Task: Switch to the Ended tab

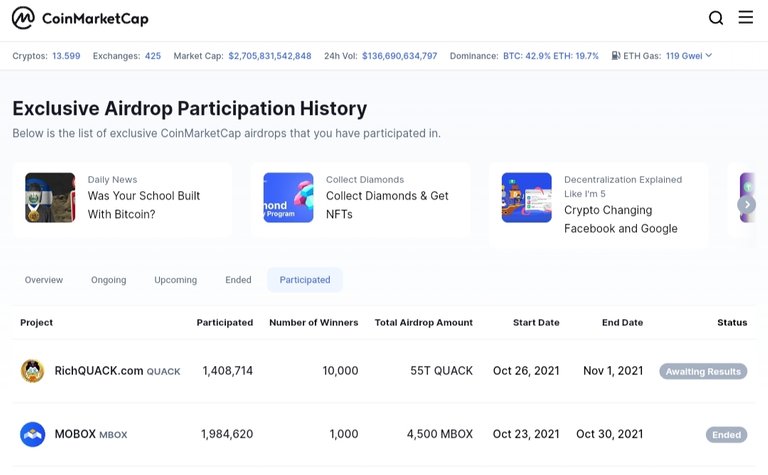Action: [x=238, y=280]
